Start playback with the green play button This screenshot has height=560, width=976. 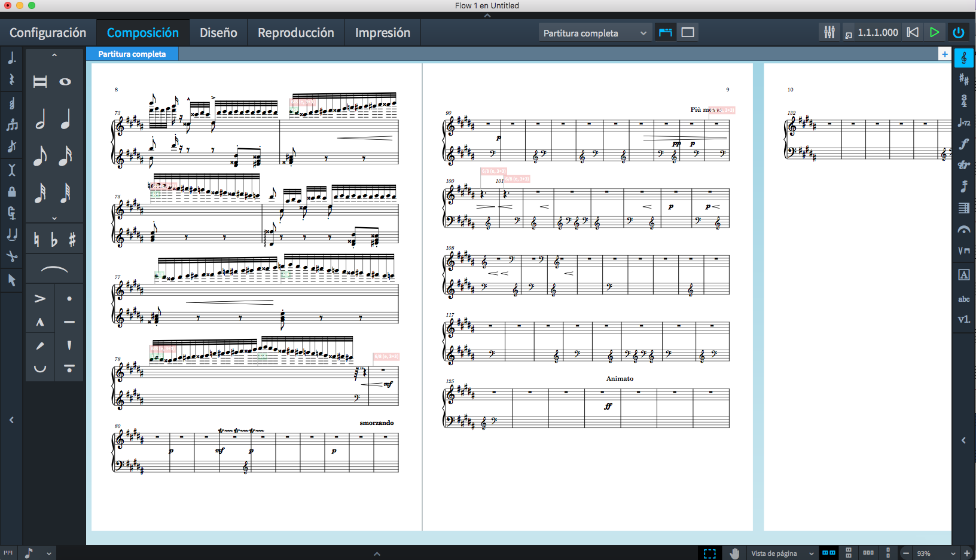point(935,32)
